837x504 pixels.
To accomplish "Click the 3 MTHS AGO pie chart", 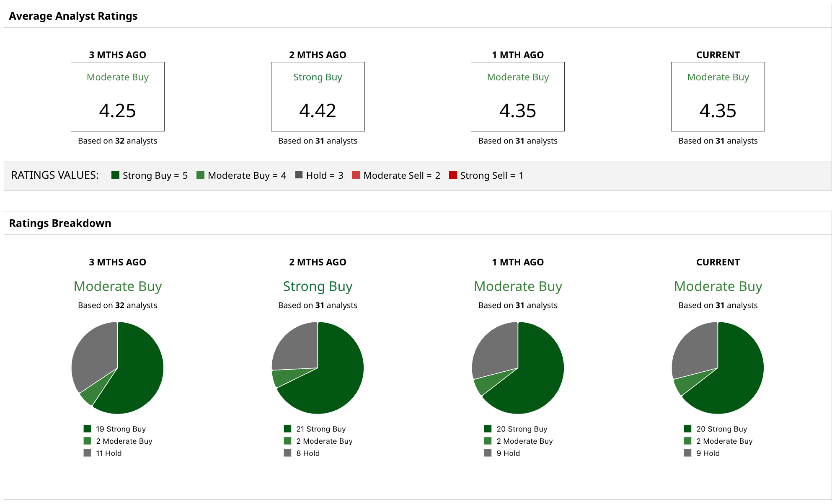I will [118, 368].
